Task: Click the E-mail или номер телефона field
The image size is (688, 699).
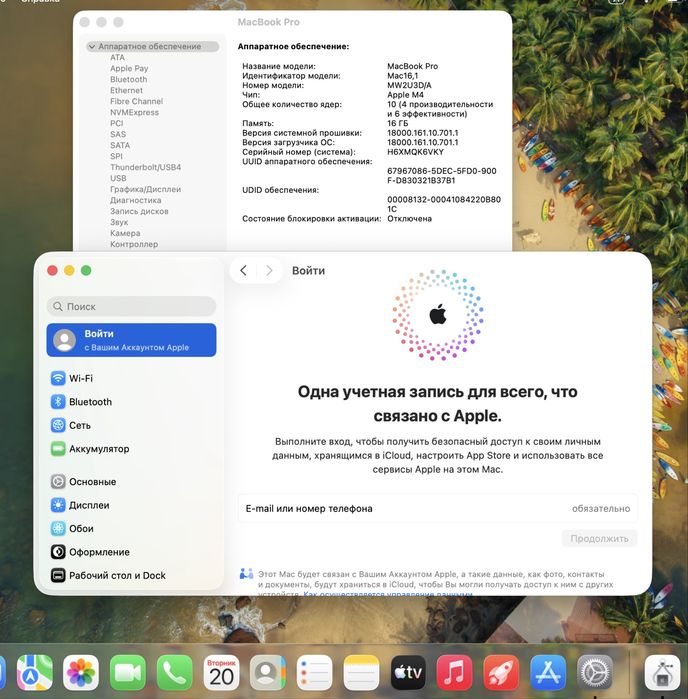Action: click(438, 509)
